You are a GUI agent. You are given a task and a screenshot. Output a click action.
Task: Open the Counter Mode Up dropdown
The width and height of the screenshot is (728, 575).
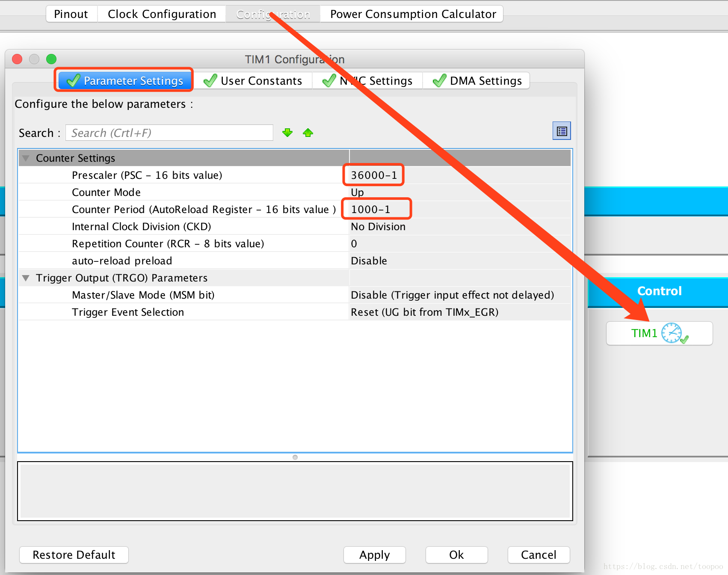point(460,192)
